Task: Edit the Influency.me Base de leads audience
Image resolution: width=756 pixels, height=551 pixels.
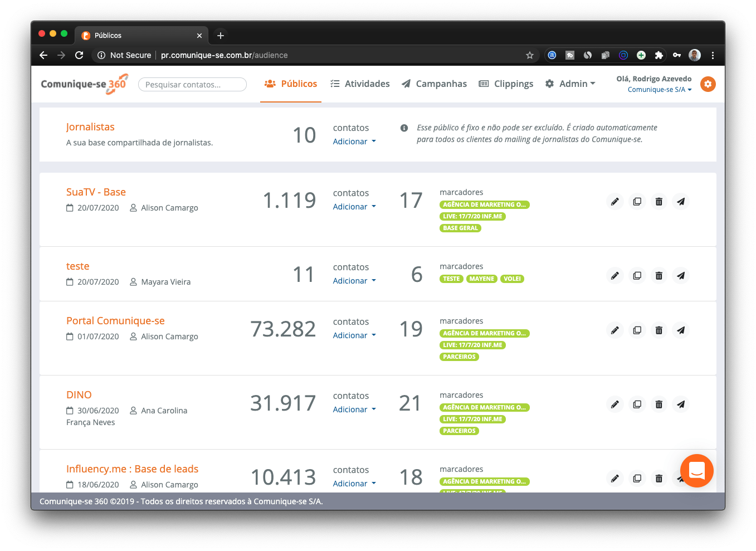Action: tap(615, 479)
